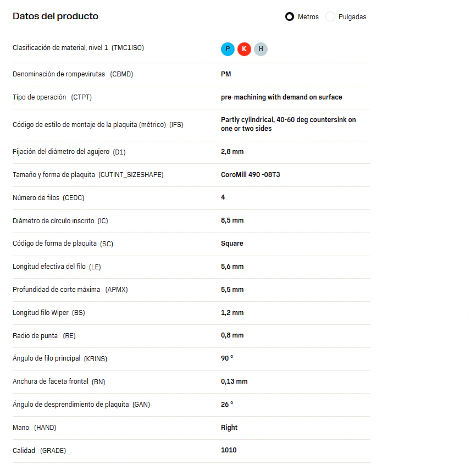The width and height of the screenshot is (476, 470).
Task: Click the blue P material classification icon
Action: (228, 49)
